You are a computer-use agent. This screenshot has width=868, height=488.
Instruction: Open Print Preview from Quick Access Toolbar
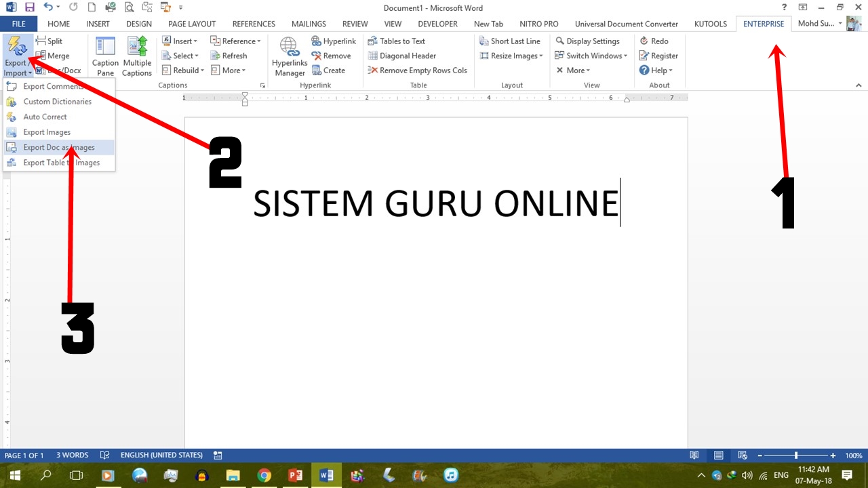[128, 7]
